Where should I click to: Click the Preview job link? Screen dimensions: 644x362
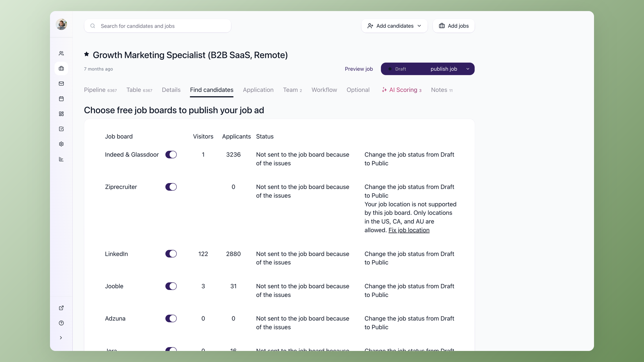coord(359,69)
